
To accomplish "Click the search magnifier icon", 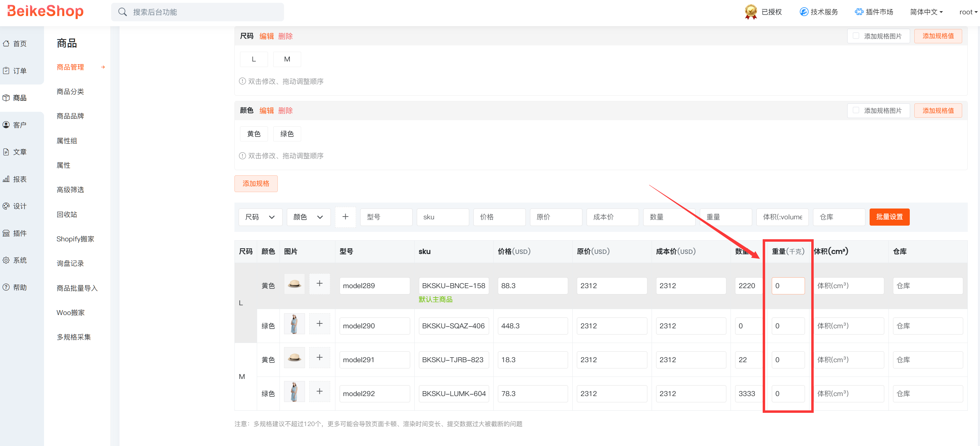I will point(122,12).
